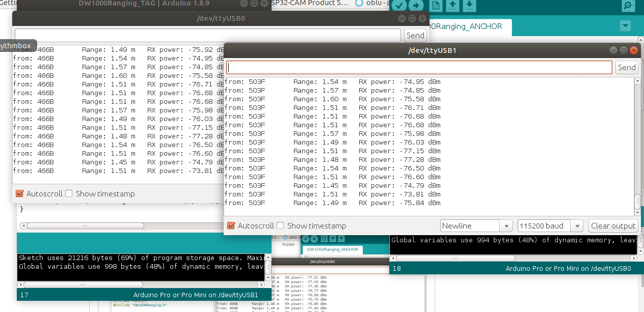Click the Verify icon in the small ANCHOR window

coord(306,239)
